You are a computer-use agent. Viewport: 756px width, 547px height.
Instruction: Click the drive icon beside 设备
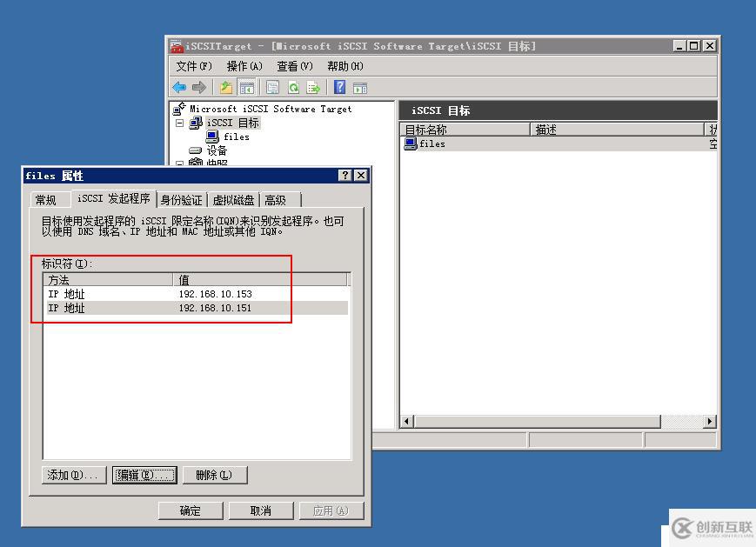click(x=195, y=150)
